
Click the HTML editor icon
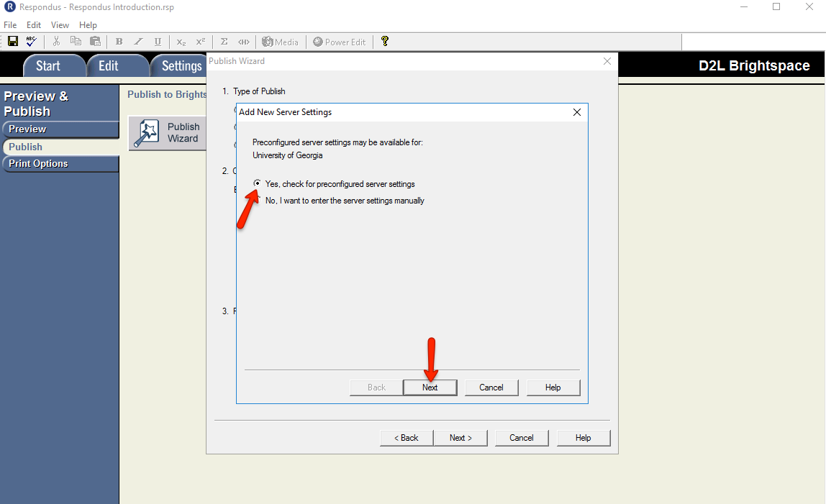click(243, 42)
